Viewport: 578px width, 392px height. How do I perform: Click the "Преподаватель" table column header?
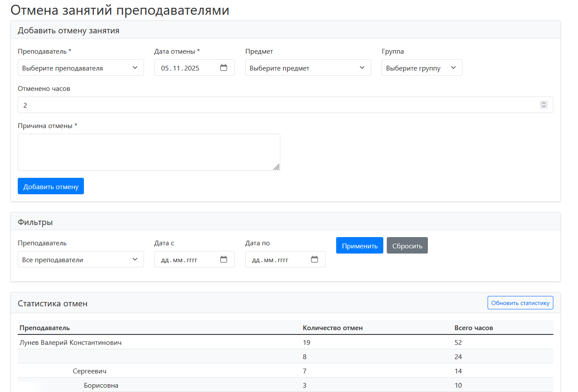click(x=45, y=328)
